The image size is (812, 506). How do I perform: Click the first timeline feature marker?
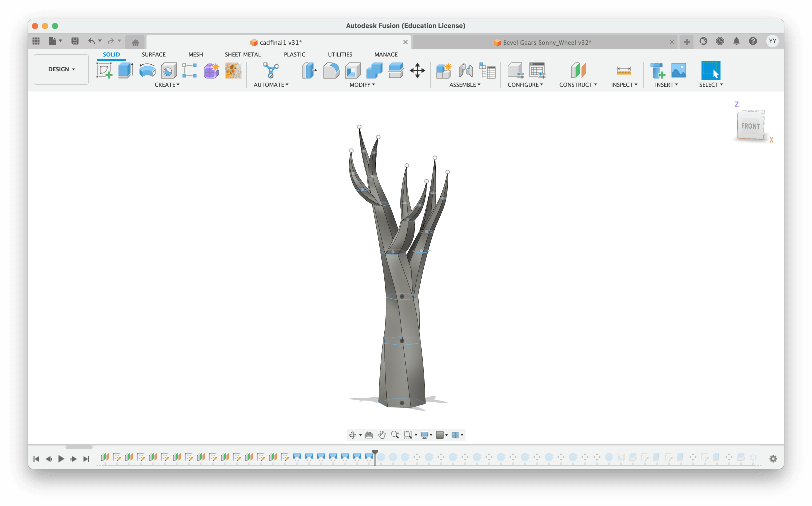105,457
